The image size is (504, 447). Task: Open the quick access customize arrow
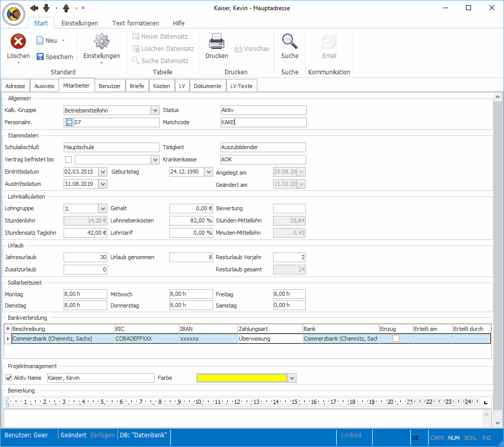coord(83,8)
